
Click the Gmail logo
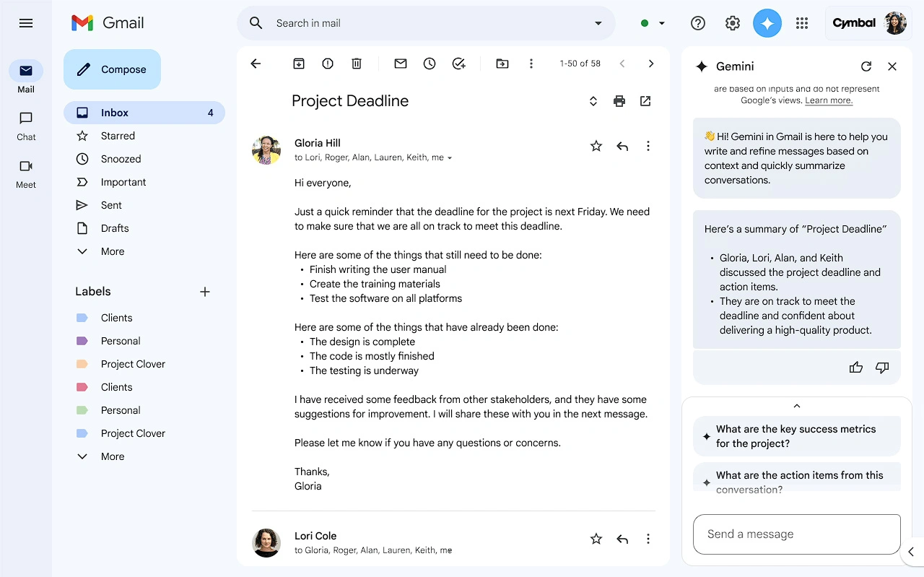108,23
